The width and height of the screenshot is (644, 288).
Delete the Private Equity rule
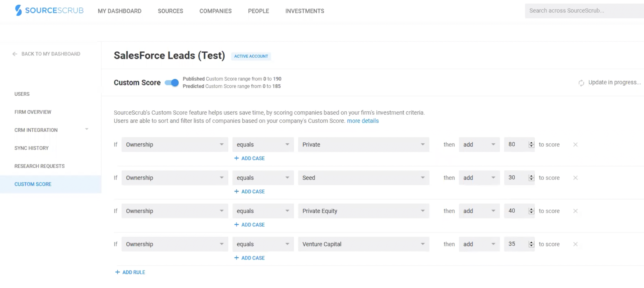[575, 211]
